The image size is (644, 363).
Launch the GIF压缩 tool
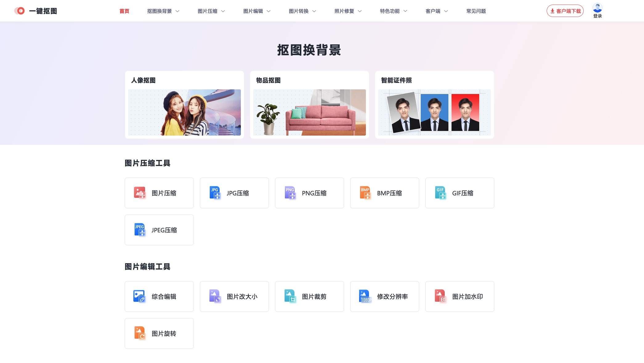pos(440,193)
